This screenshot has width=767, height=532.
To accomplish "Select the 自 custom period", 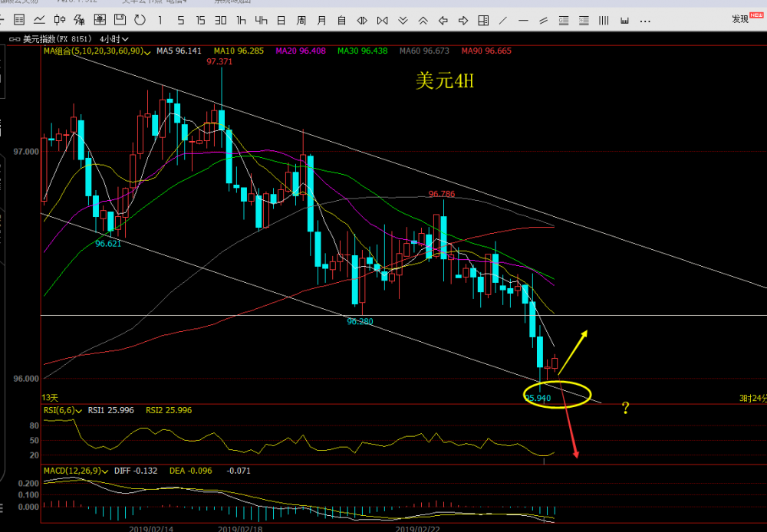I will click(x=341, y=21).
